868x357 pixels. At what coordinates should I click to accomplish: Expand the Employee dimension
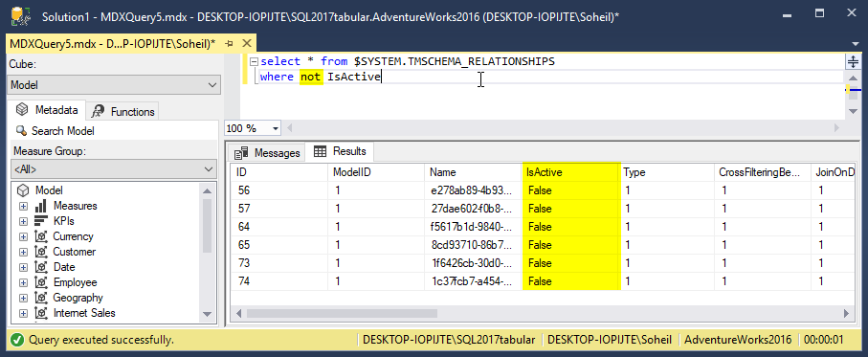[x=23, y=283]
